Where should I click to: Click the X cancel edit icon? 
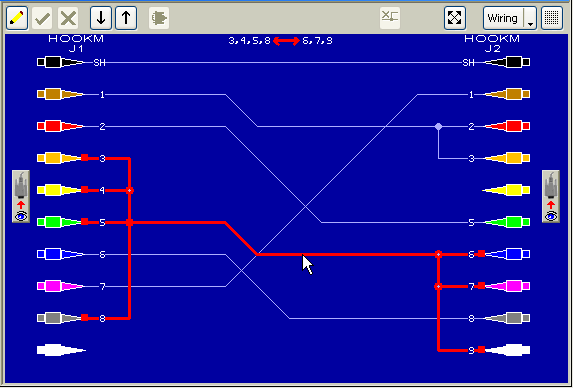coord(68,18)
